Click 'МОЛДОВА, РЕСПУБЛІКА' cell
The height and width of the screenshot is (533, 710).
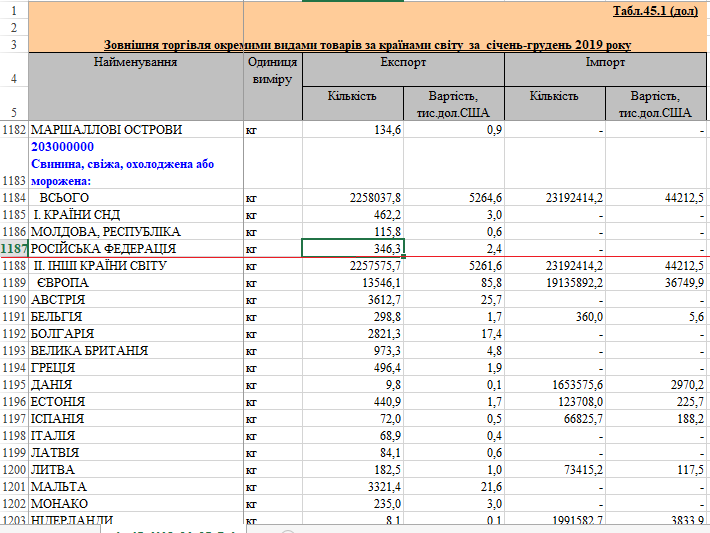136,232
